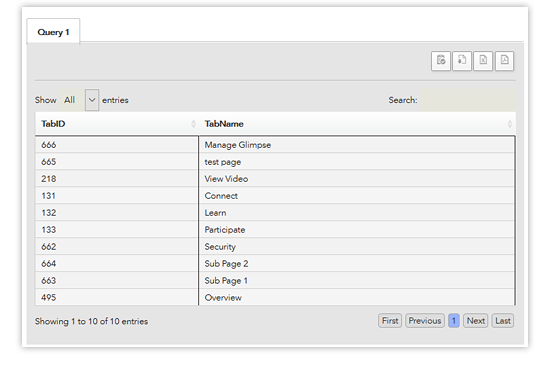Viewport: 550px width, 380px height.
Task: Click the TabName column header
Action: 357,124
